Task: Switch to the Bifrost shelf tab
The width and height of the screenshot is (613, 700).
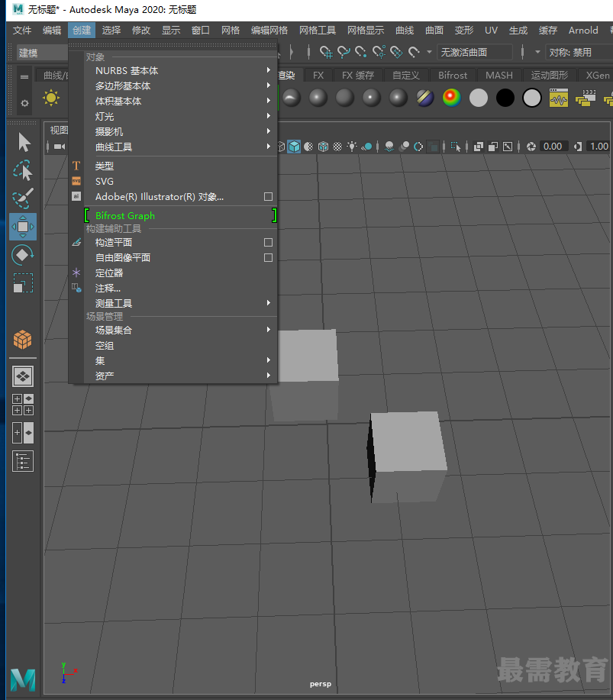Action: (452, 76)
